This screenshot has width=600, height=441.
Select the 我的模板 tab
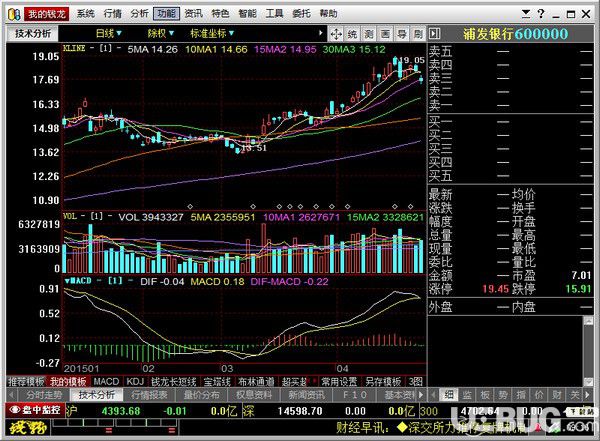[68, 381]
